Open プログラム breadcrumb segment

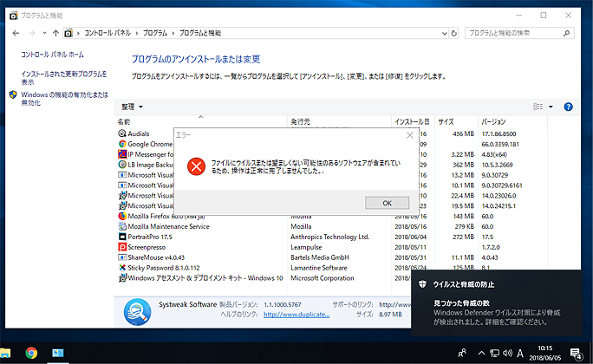click(x=155, y=33)
